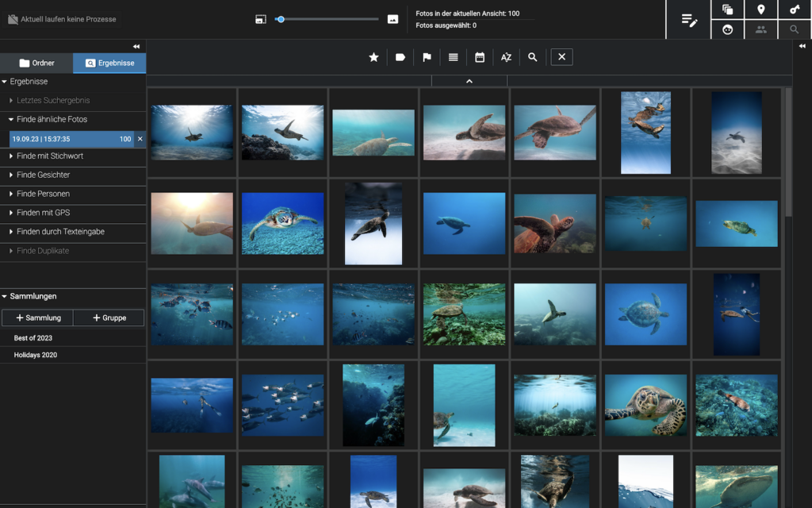Click the key icon in top right
This screenshot has width=812, height=508.
(x=795, y=10)
